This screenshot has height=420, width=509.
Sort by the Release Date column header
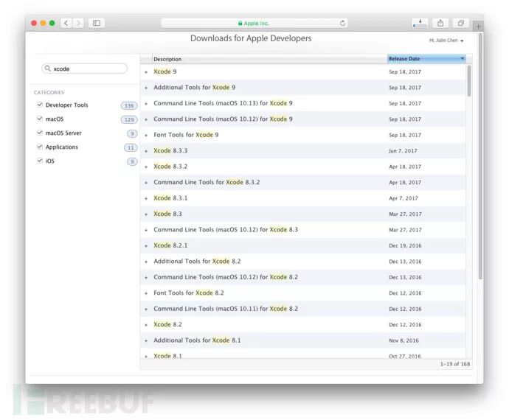pyautogui.click(x=426, y=59)
